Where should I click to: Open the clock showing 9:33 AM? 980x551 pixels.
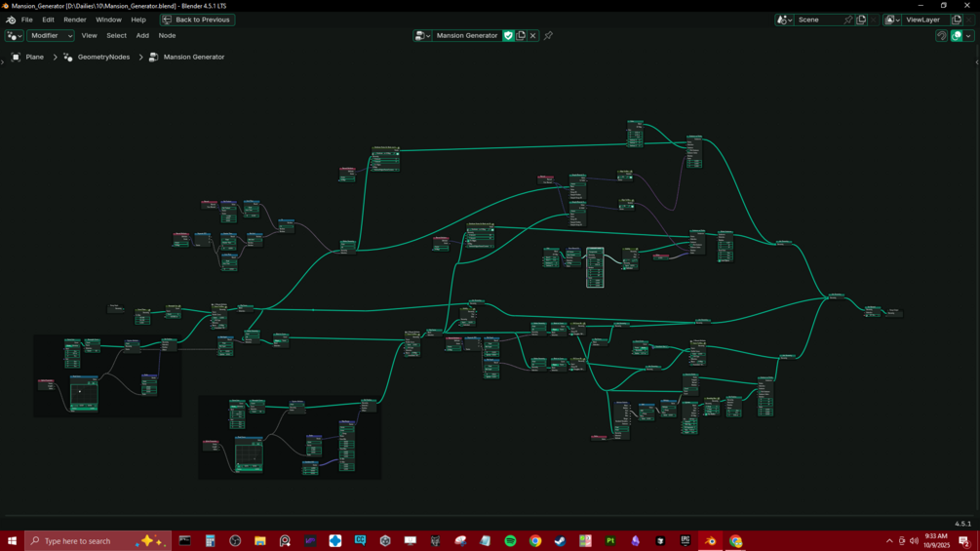click(x=935, y=541)
